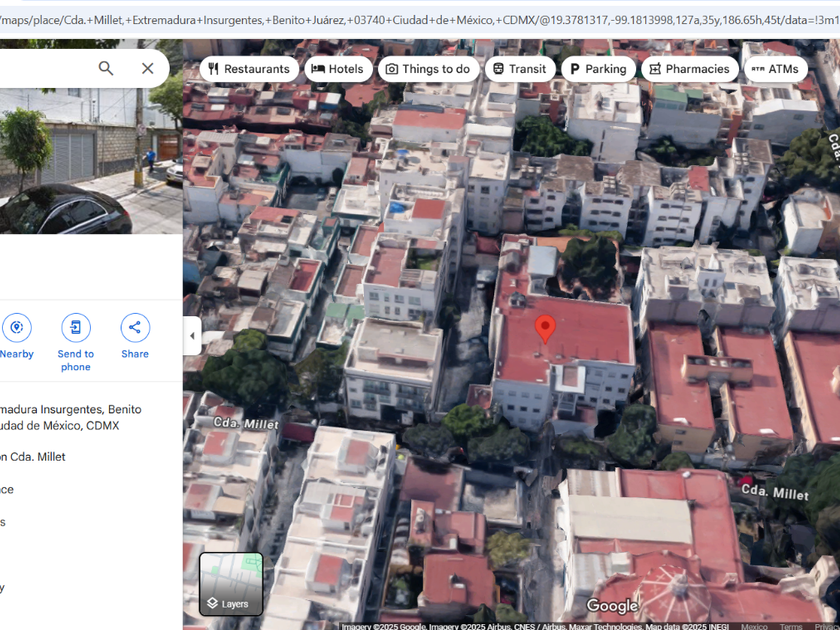Open the Terms link in footer
Image resolution: width=840 pixels, height=630 pixels.
(791, 626)
